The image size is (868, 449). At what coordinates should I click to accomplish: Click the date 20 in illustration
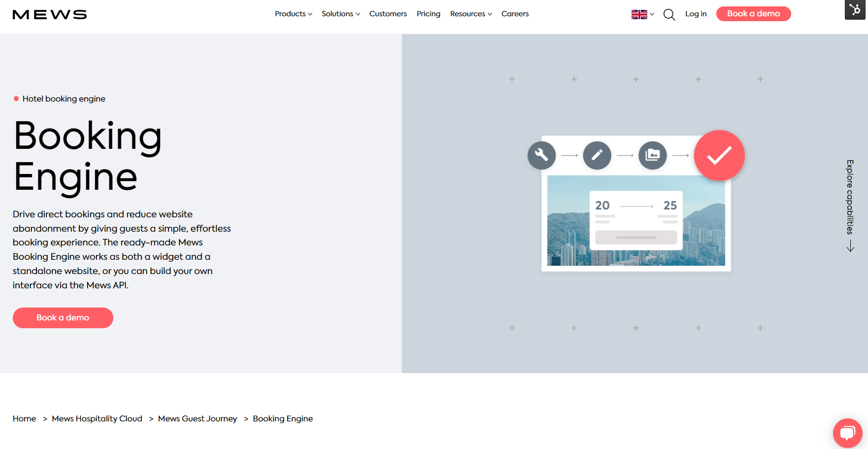[602, 206]
